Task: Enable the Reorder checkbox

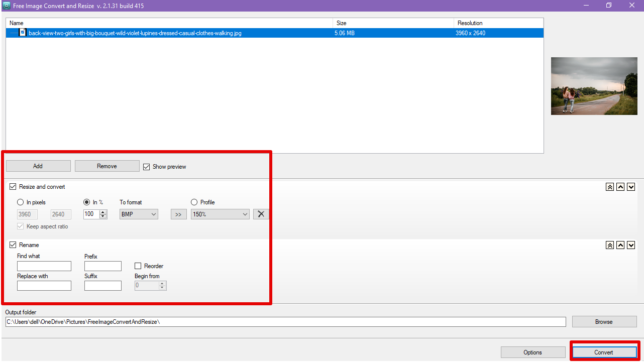Action: [x=138, y=266]
